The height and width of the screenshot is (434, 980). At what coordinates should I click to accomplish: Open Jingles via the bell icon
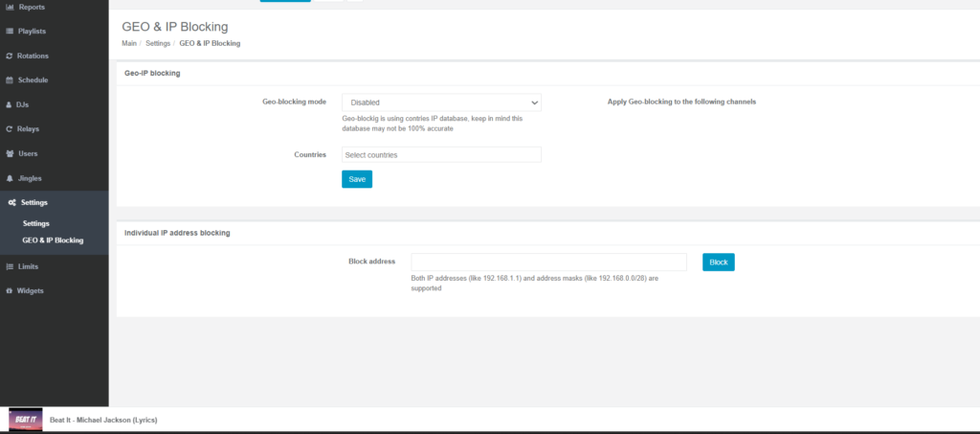tap(9, 178)
